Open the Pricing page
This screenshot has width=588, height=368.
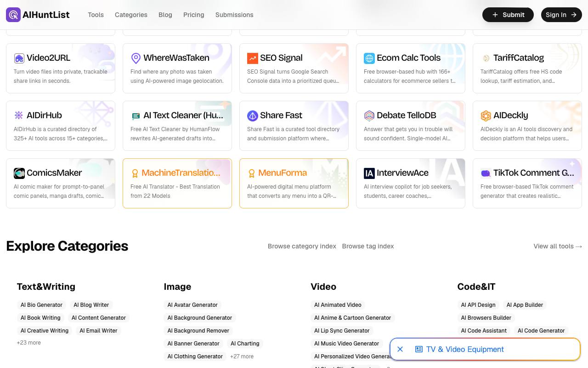coord(194,15)
